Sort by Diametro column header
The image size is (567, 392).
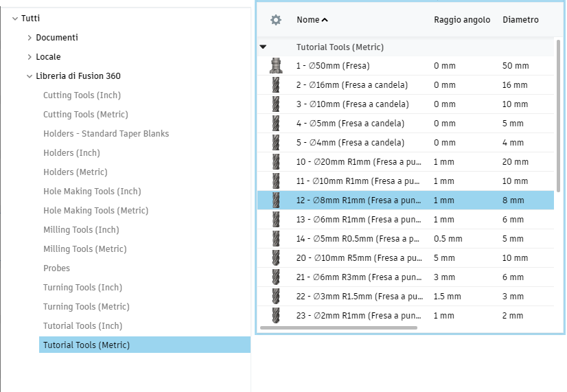click(x=520, y=20)
